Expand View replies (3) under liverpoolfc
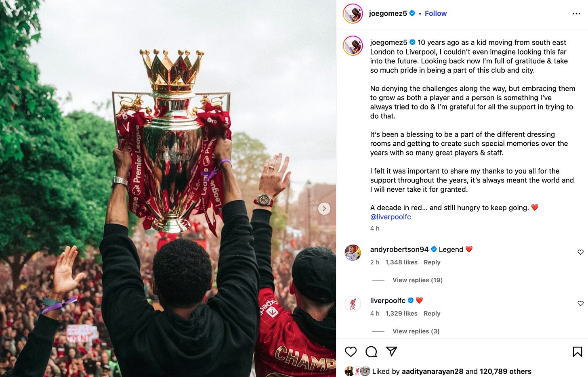588x377 pixels. pyautogui.click(x=416, y=331)
